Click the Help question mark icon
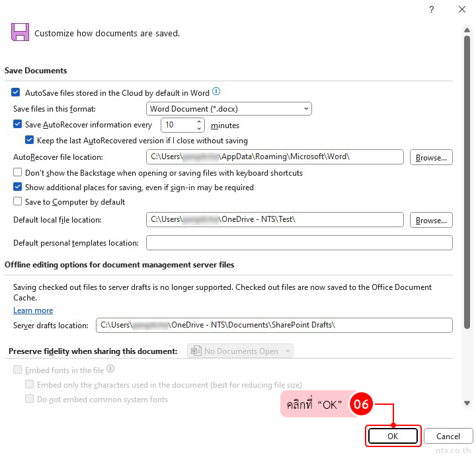Image resolution: width=476 pixels, height=457 pixels. pyautogui.click(x=431, y=9)
